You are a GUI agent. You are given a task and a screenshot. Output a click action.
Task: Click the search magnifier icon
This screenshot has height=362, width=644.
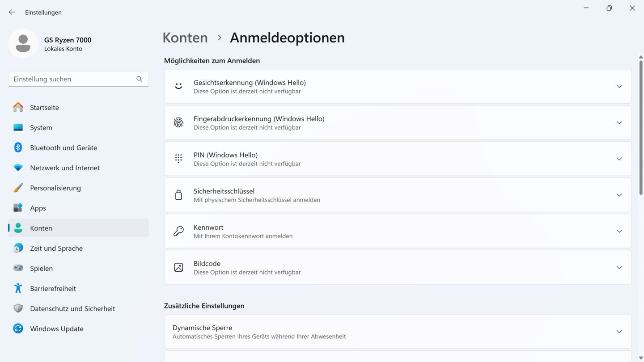(139, 79)
